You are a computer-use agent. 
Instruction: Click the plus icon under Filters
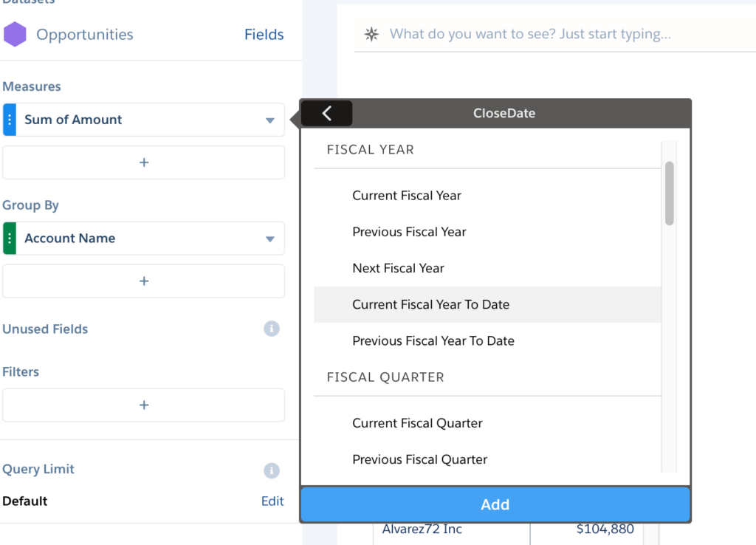pos(144,405)
